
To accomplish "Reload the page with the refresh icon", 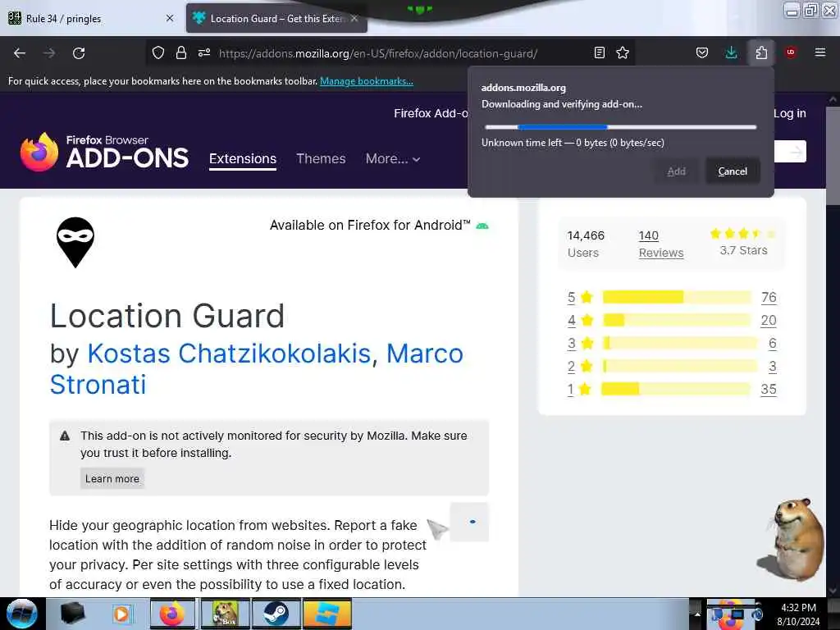I will [x=79, y=53].
